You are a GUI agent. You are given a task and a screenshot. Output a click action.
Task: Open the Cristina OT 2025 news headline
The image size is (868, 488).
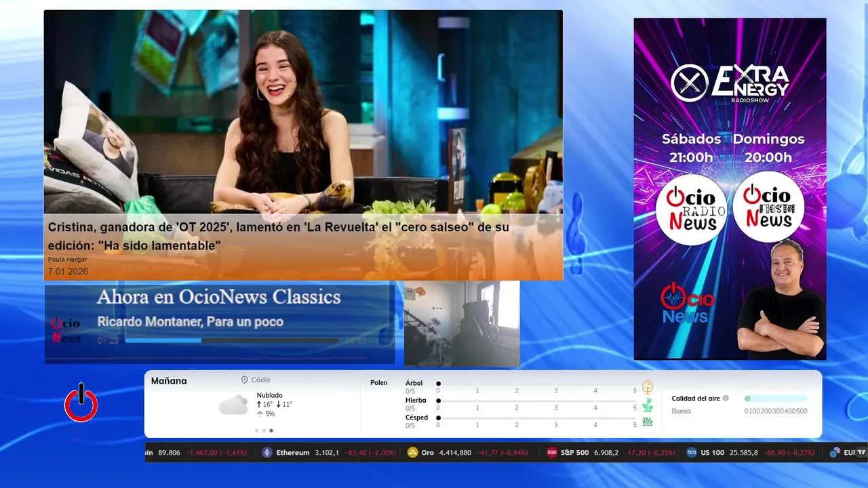tap(278, 237)
